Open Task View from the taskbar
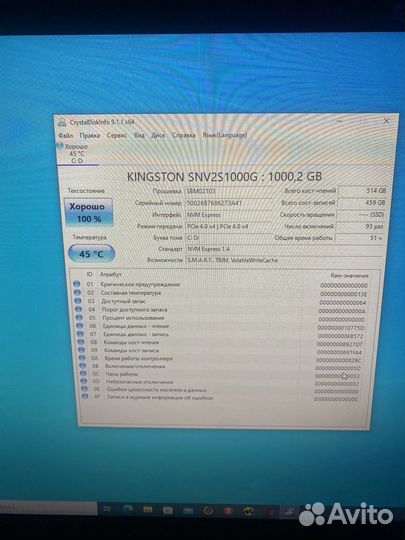 click(107, 509)
